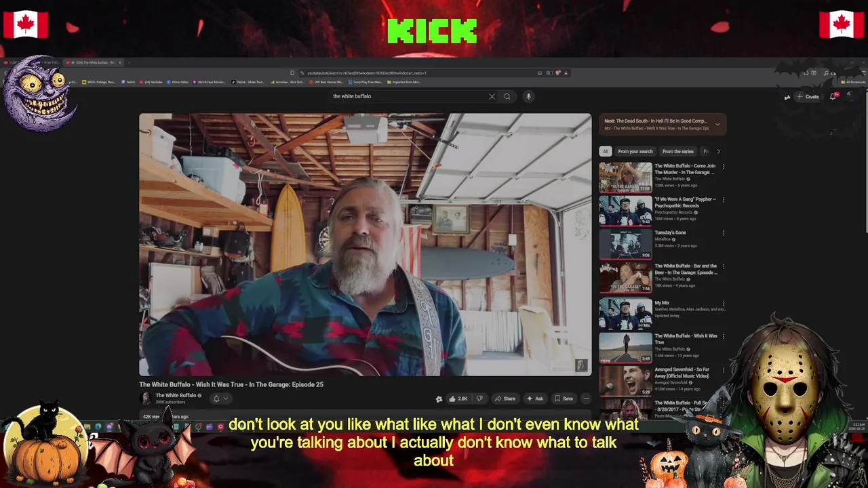Open If We Were A Gang thumbnail
The width and height of the screenshot is (868, 488).
click(x=625, y=211)
